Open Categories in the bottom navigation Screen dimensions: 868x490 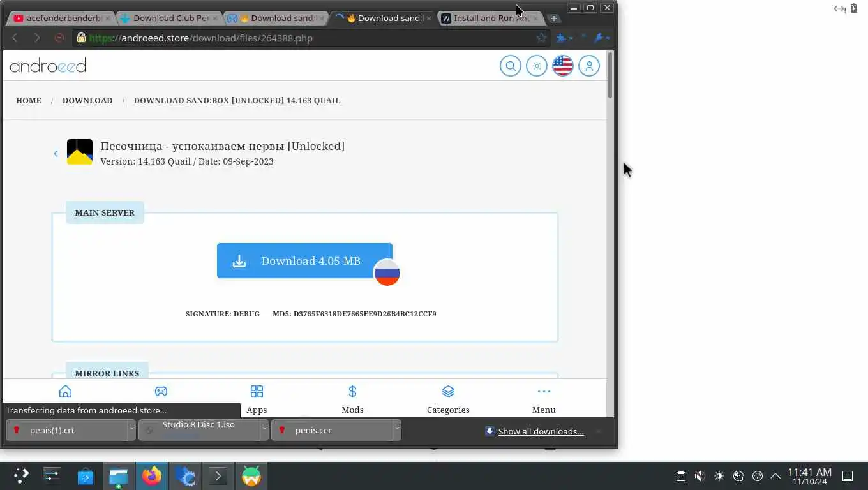[x=448, y=399]
